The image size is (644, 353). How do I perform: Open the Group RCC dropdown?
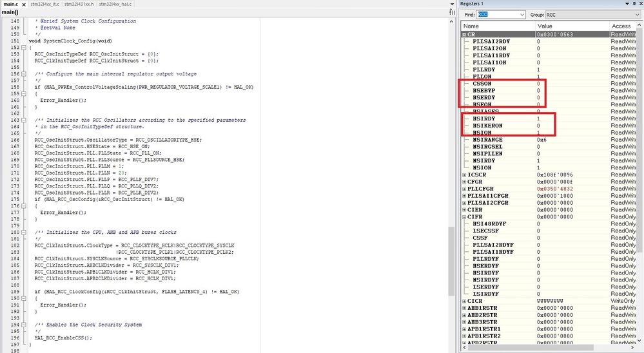594,15
